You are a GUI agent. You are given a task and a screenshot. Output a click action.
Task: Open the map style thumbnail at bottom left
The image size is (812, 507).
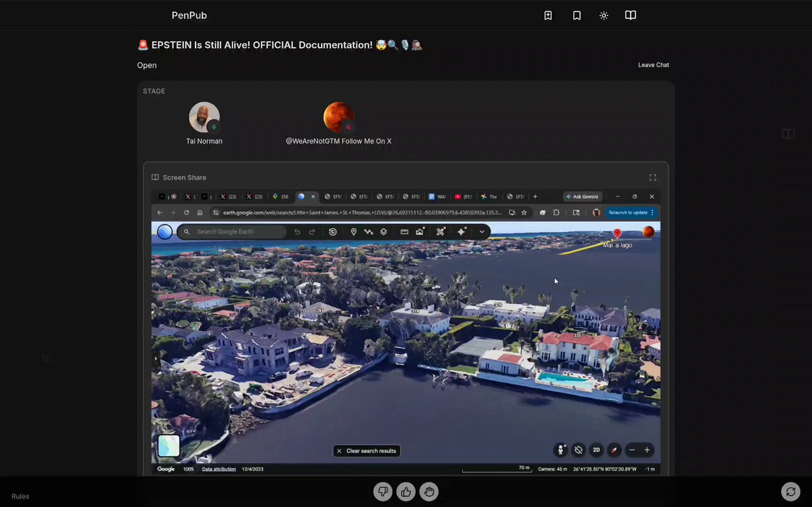pyautogui.click(x=168, y=446)
